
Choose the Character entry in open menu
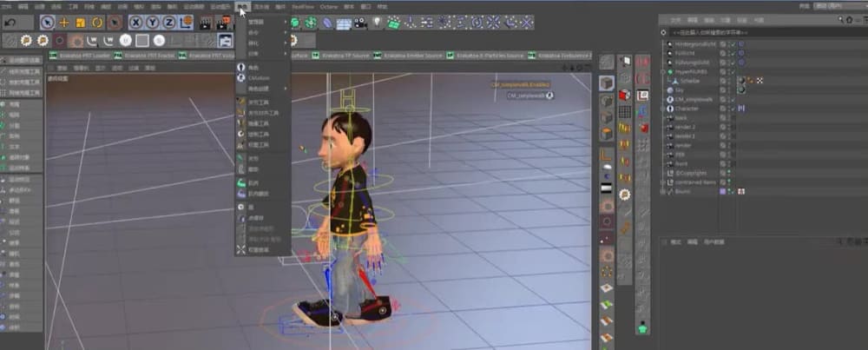pos(263,67)
